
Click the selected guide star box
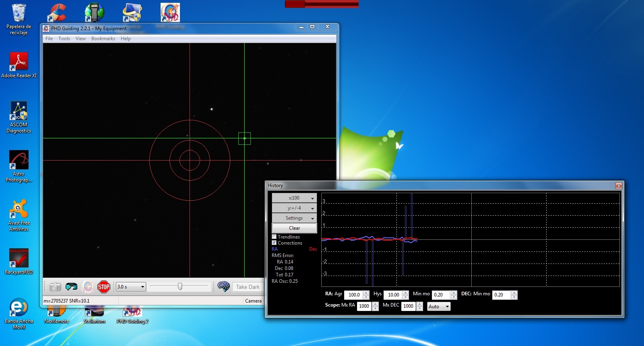point(244,138)
